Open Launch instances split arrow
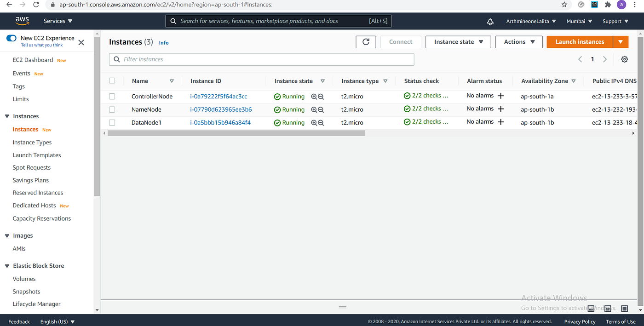Viewport: 644px width, 326px height. click(621, 42)
